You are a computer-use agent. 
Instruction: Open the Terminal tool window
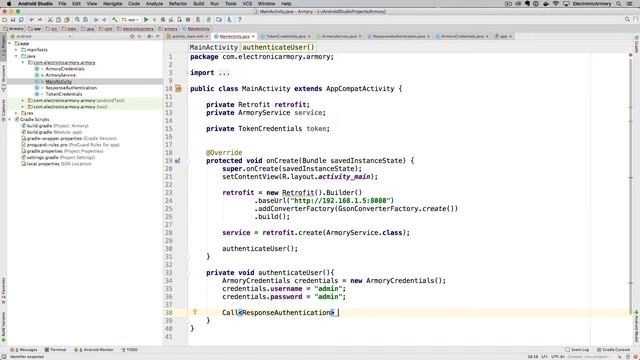tap(55, 350)
